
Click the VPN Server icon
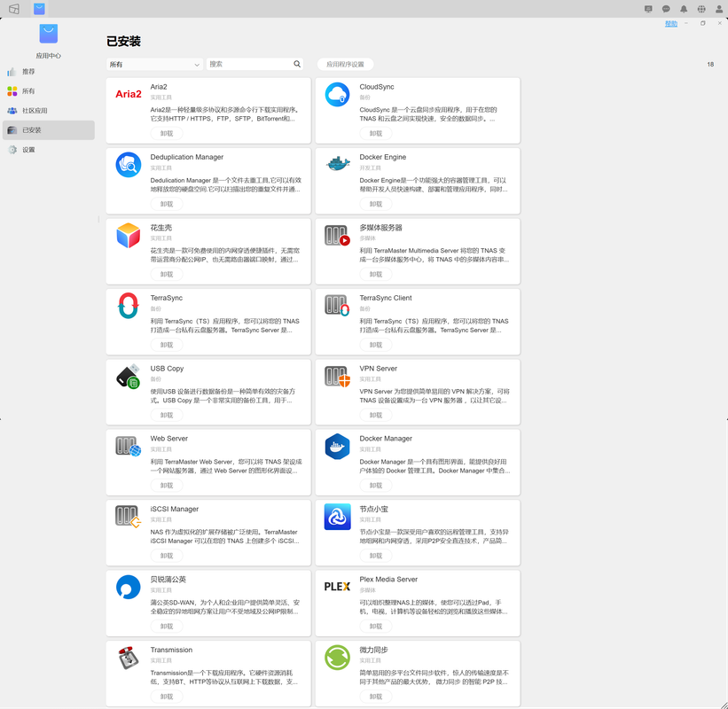tap(337, 377)
